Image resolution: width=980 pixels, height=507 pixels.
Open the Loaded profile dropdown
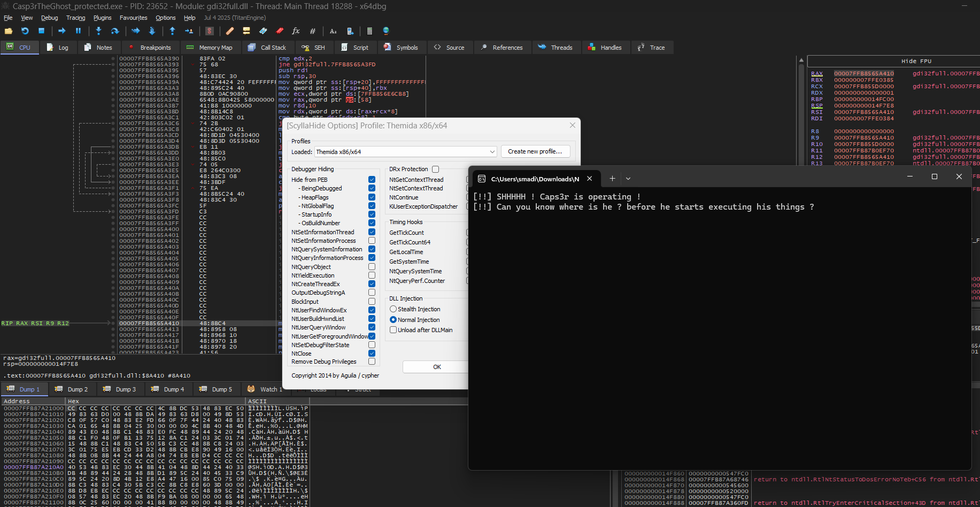[x=405, y=152]
